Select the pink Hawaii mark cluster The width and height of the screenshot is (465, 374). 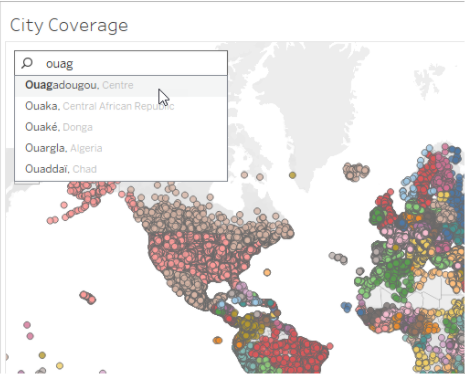88,297
